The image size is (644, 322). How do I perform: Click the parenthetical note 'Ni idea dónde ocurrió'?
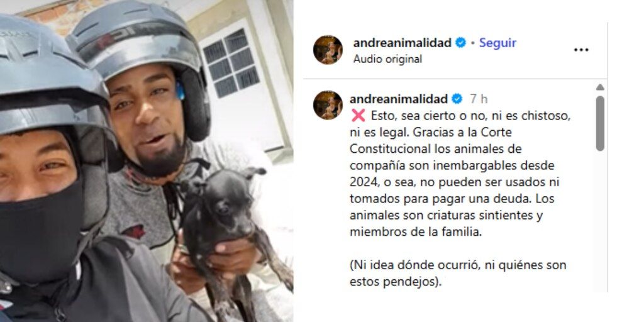coord(458,274)
